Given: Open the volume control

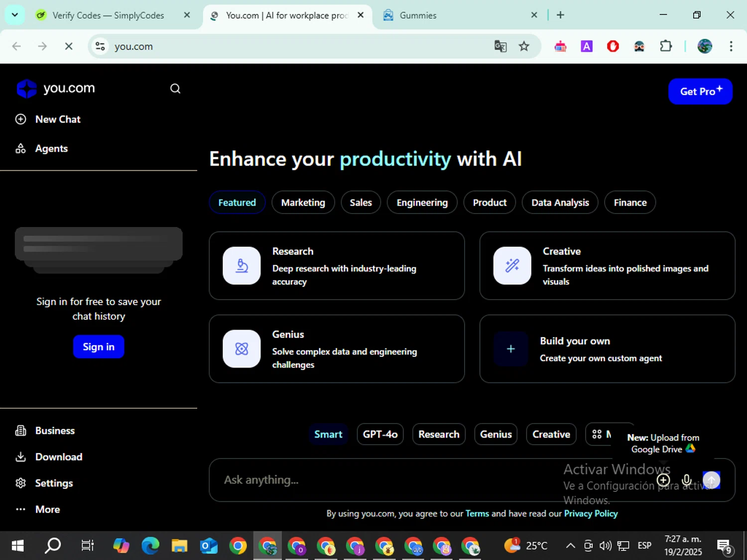Looking at the screenshot, I should (x=606, y=546).
